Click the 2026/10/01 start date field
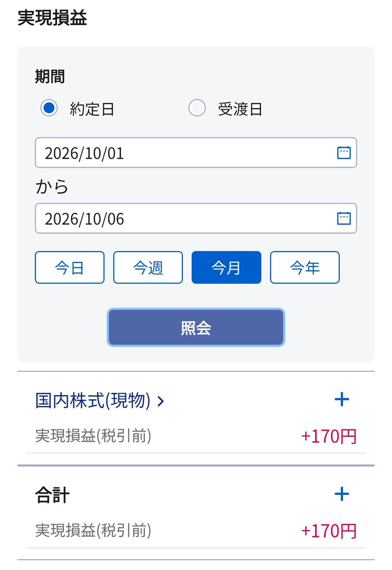 point(196,152)
